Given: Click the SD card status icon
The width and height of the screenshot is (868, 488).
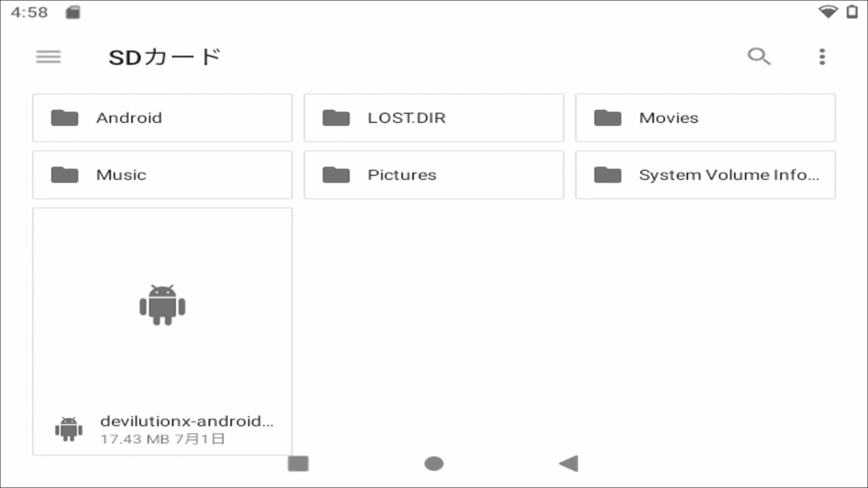Looking at the screenshot, I should coord(73,12).
